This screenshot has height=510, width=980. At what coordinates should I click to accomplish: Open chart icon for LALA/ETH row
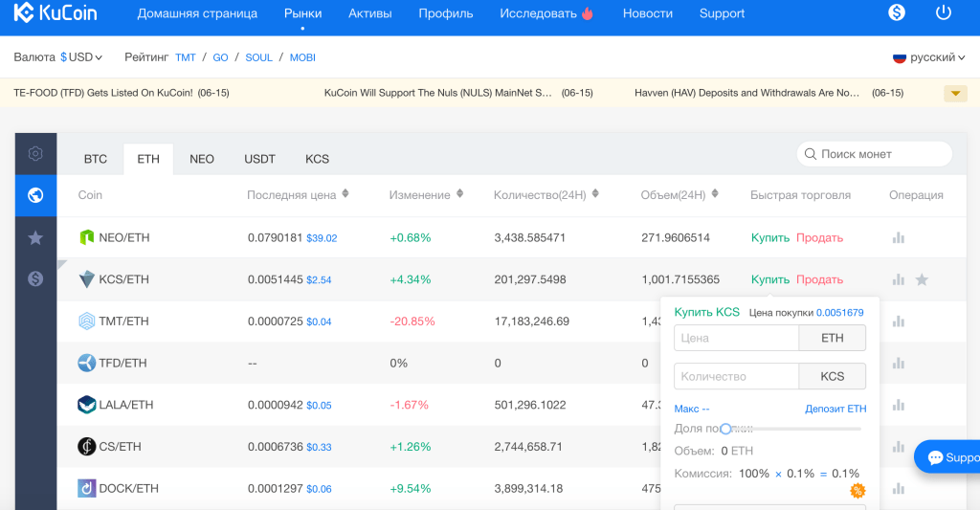pyautogui.click(x=899, y=405)
